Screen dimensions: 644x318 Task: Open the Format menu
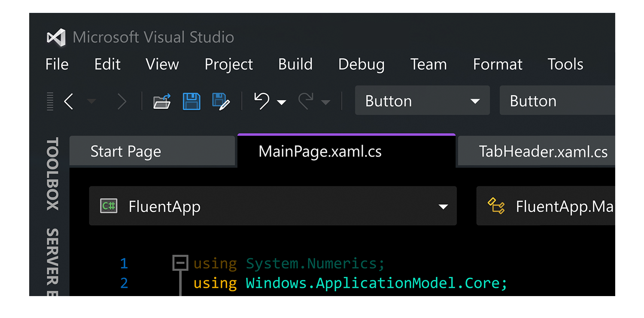pos(497,64)
